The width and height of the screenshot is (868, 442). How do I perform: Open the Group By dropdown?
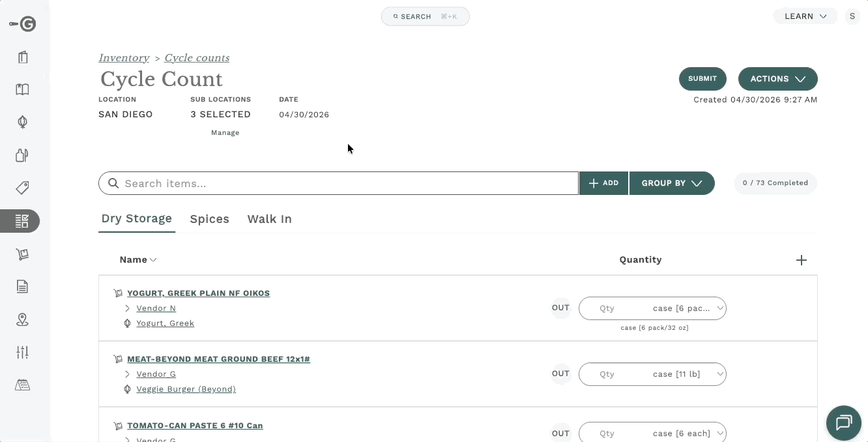pyautogui.click(x=672, y=183)
